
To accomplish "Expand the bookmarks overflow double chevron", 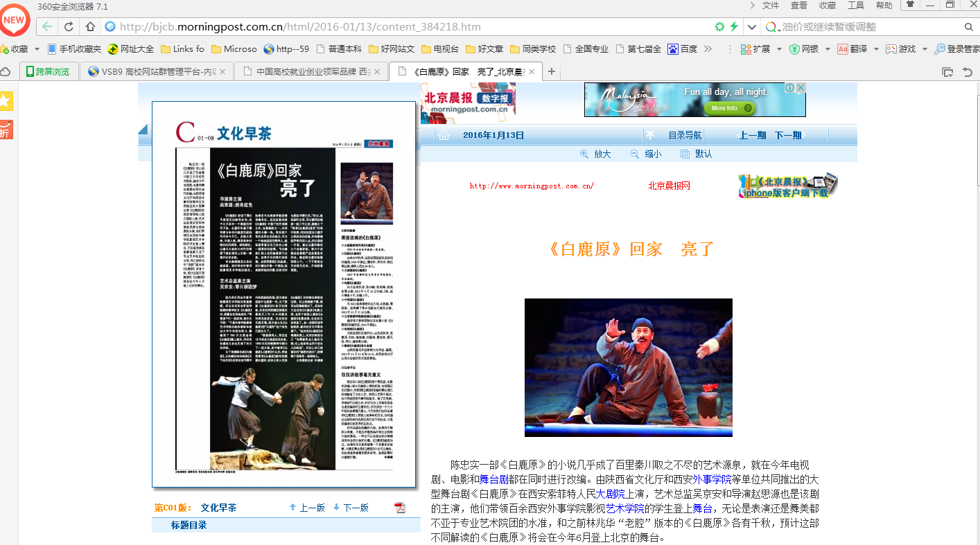I will tap(708, 49).
